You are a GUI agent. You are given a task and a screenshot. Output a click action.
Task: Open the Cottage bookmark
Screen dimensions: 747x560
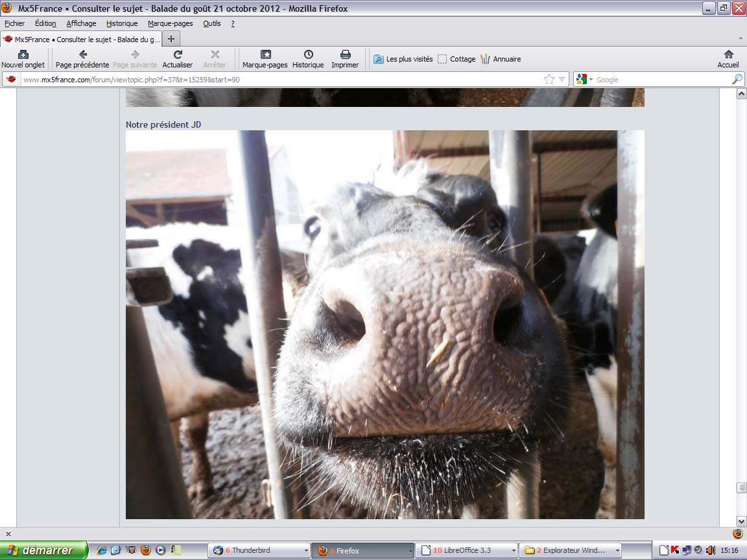coord(456,59)
